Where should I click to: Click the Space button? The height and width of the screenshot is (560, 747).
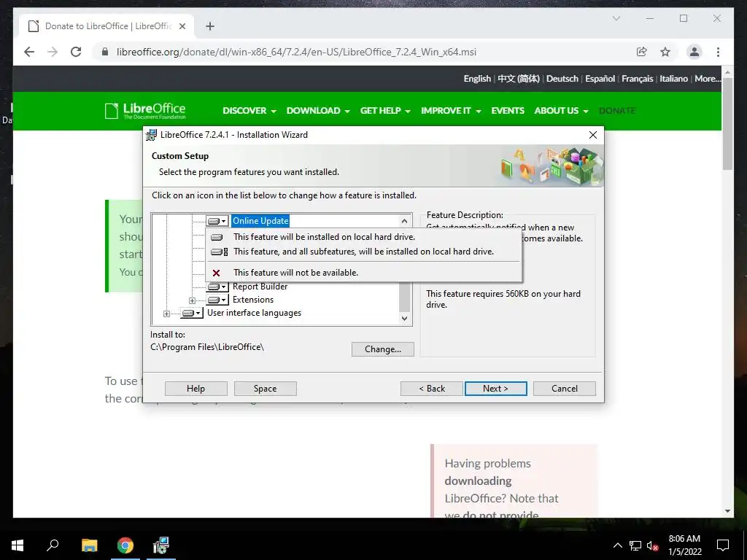pyautogui.click(x=265, y=389)
